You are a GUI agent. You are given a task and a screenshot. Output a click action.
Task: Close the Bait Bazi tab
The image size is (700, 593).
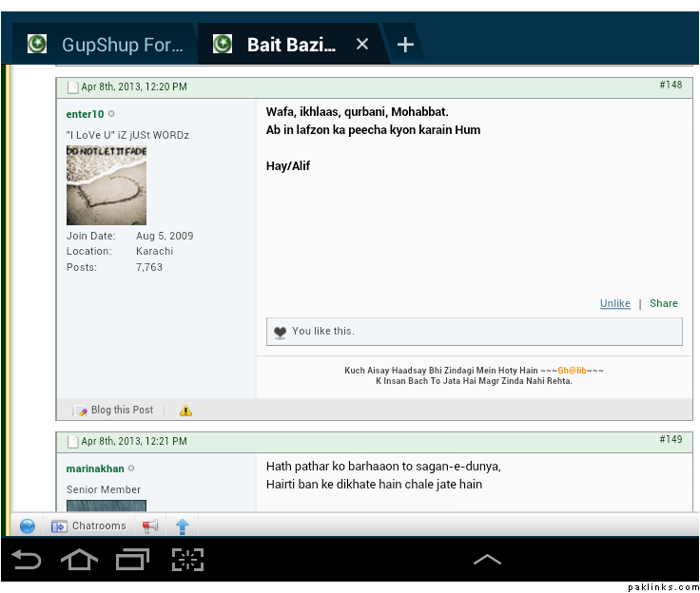tap(362, 45)
